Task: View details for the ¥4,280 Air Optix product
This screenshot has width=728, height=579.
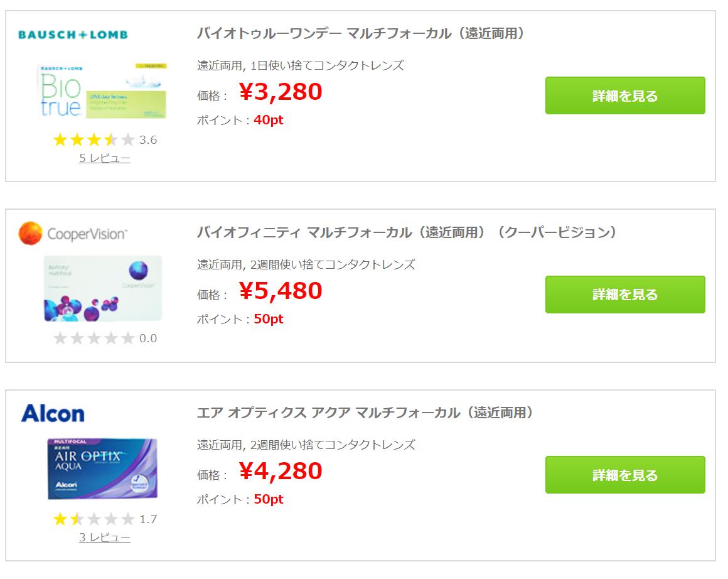Action: pos(625,475)
